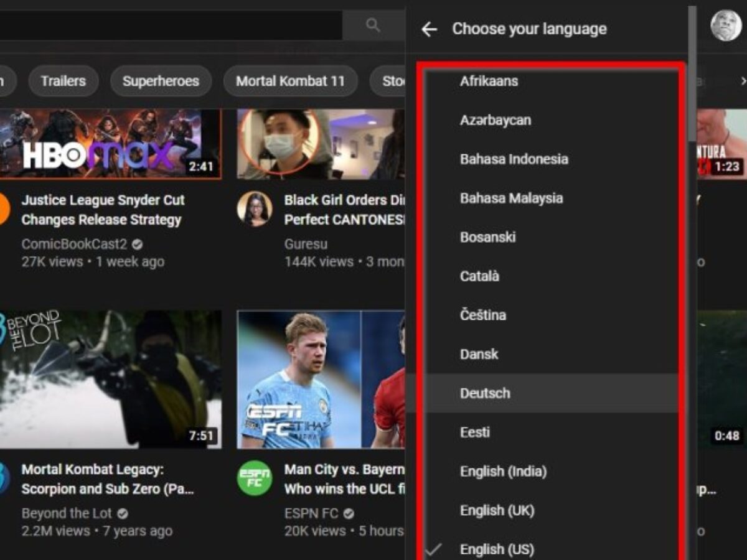This screenshot has height=560, width=747.
Task: Open the Mortal Kombat Legacy thumbnail
Action: pos(110,380)
